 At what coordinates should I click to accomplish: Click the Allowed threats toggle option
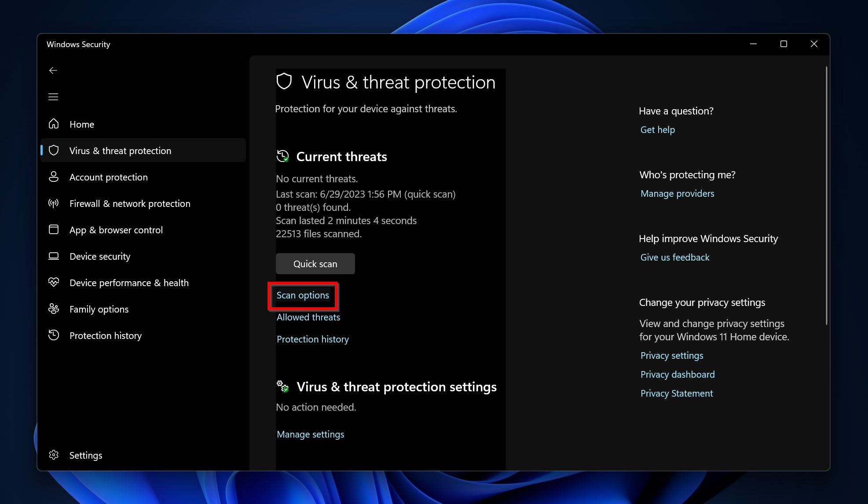coord(308,317)
